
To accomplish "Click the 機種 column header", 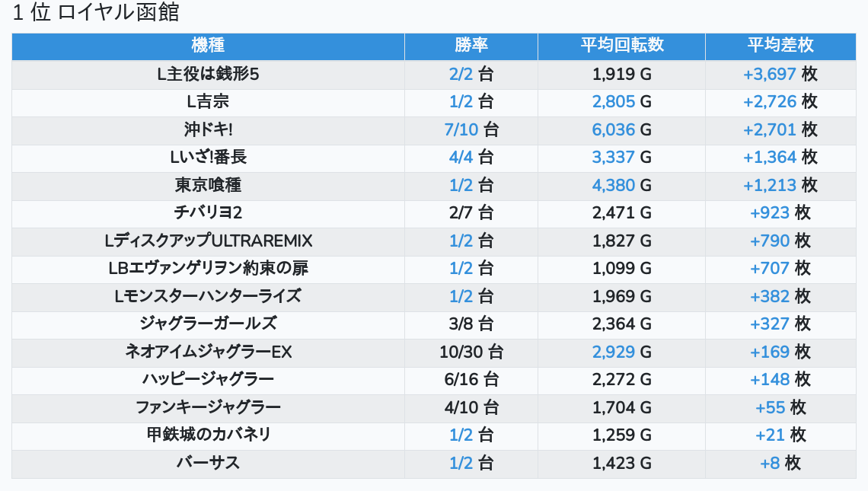I will click(x=208, y=46).
